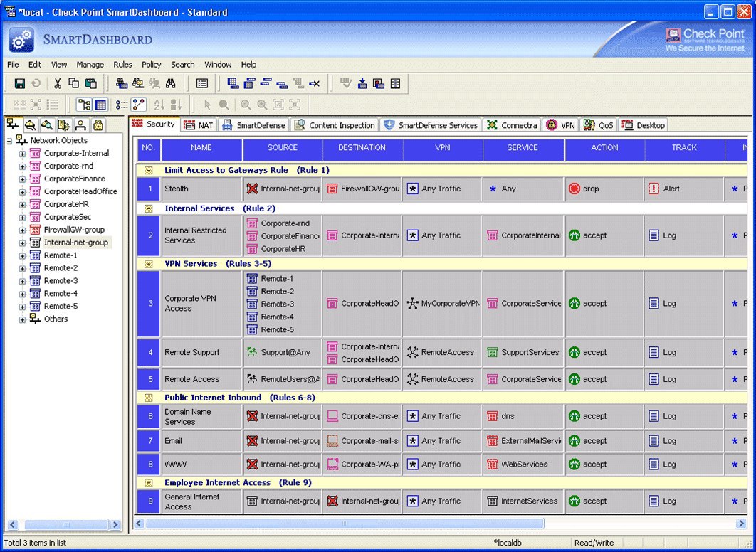Open the Policy menu
The width and height of the screenshot is (756, 552).
coord(151,65)
